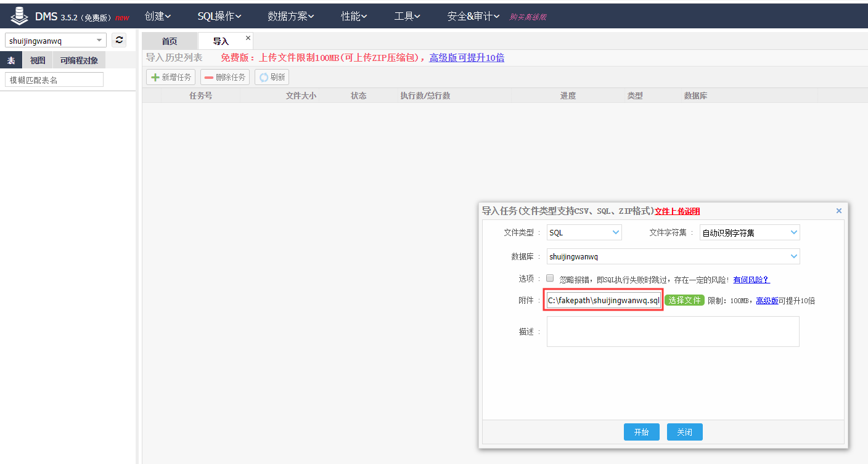The width and height of the screenshot is (868, 464).
Task: Open the 文件上传说明 link
Action: [x=677, y=211]
